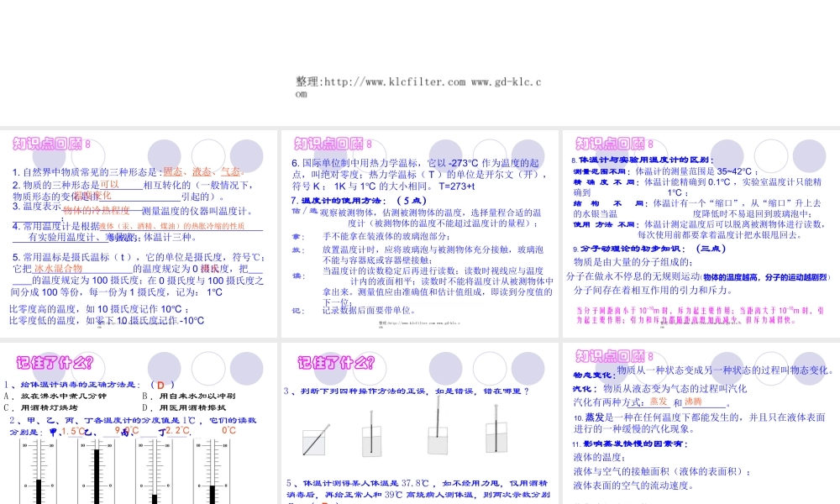840x504 pixels.
Task: Select the red answer word "沸腾"
Action: tap(693, 402)
